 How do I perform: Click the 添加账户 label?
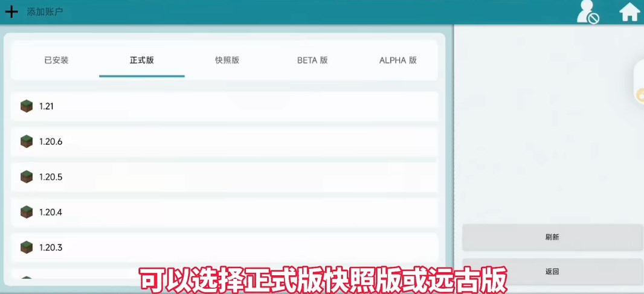(45, 12)
